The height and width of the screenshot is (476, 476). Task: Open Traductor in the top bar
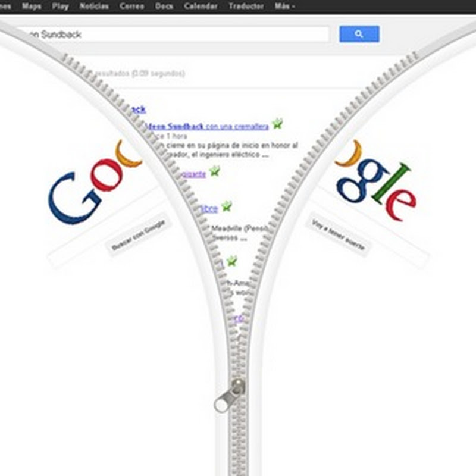point(246,6)
